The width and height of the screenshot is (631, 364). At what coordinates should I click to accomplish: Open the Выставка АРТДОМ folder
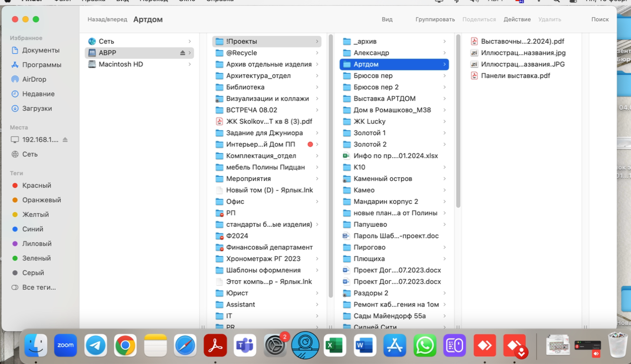point(384,99)
